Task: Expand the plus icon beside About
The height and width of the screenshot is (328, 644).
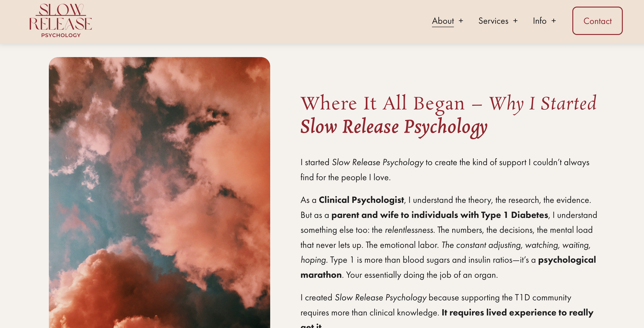Action: [x=461, y=21]
